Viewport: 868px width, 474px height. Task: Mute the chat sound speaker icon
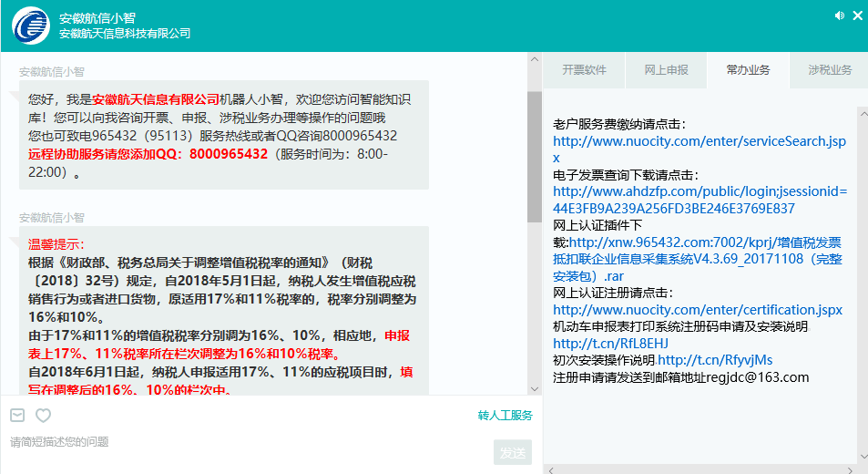pos(840,15)
